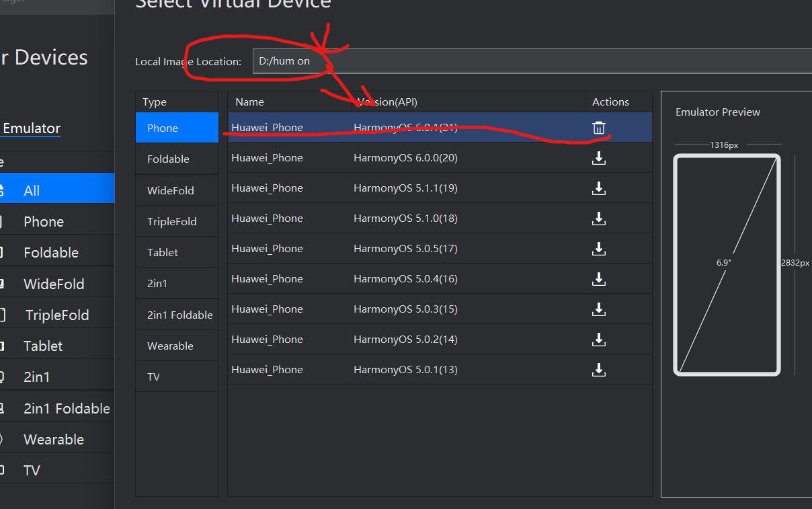The height and width of the screenshot is (509, 812).
Task: Select the HarmonyOS 5.0.3(15) row
Action: 440,309
